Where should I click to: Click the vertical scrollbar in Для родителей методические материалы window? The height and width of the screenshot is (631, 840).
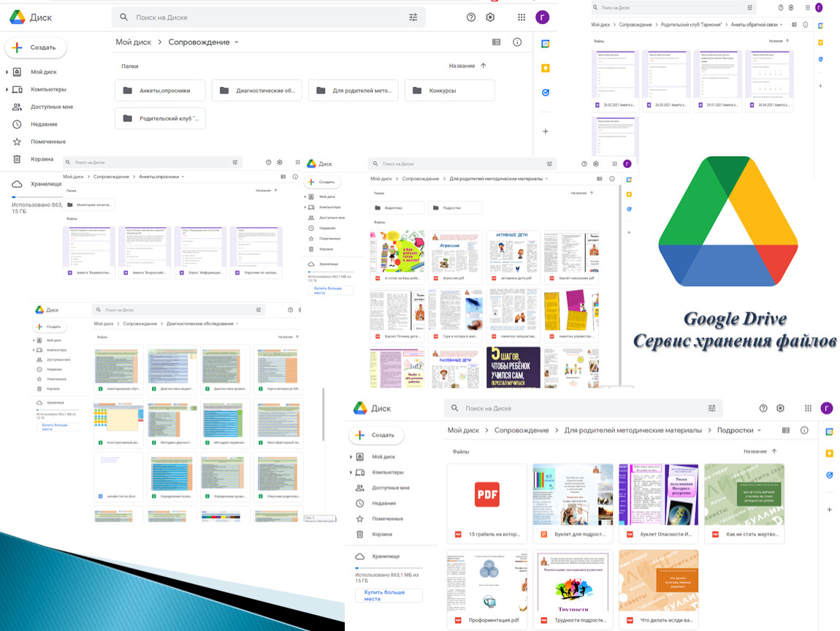(620, 284)
